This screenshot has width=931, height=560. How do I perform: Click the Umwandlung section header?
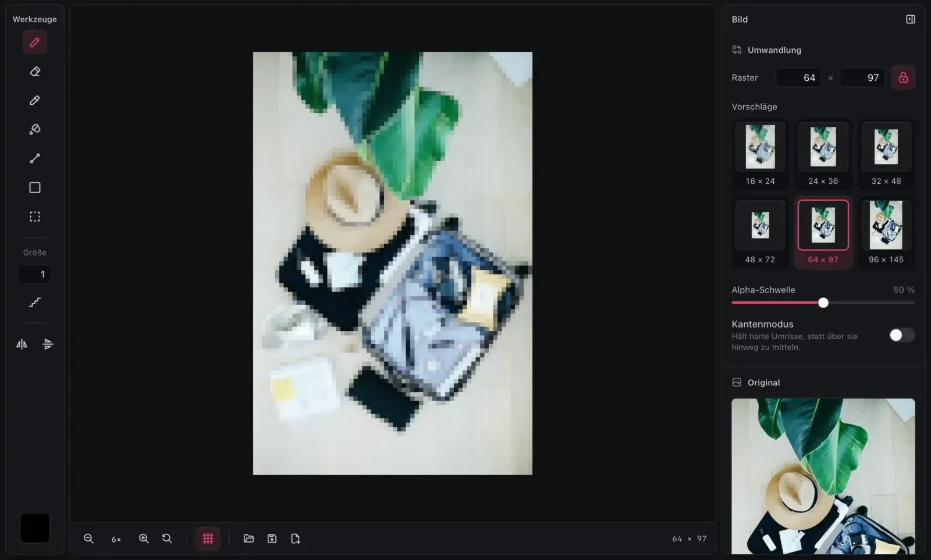coord(774,50)
